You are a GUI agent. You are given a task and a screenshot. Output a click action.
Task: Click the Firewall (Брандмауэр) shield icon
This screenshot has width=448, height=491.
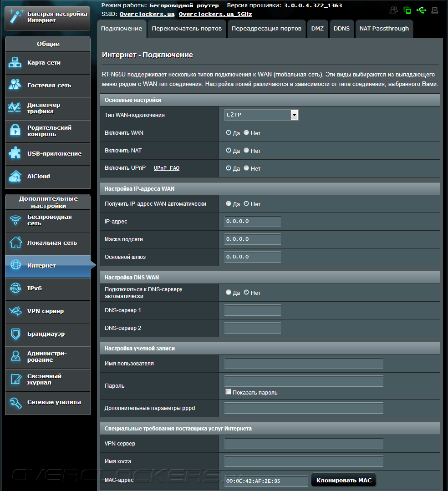coord(15,334)
